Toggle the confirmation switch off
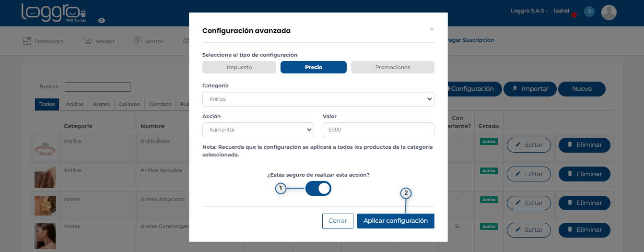The width and height of the screenshot is (644, 252). 318,189
